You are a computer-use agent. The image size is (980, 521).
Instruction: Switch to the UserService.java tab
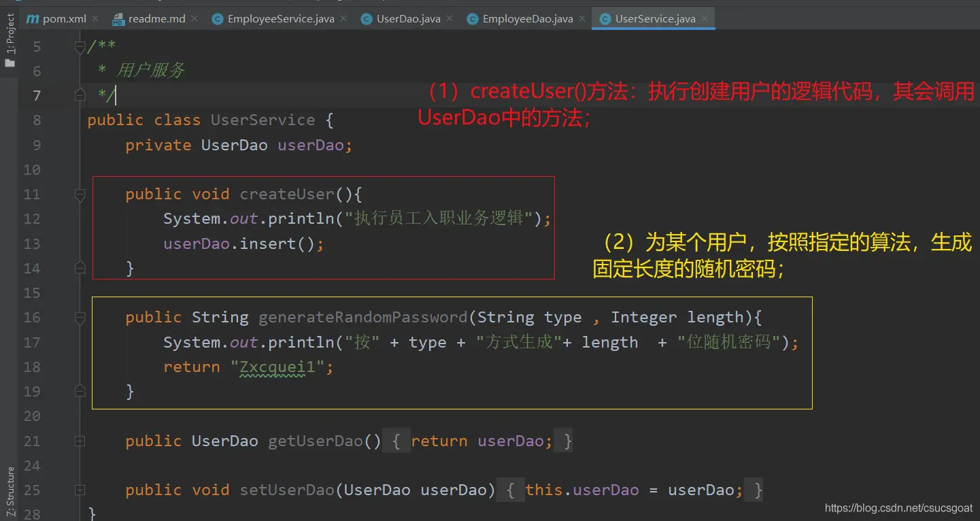tap(654, 19)
